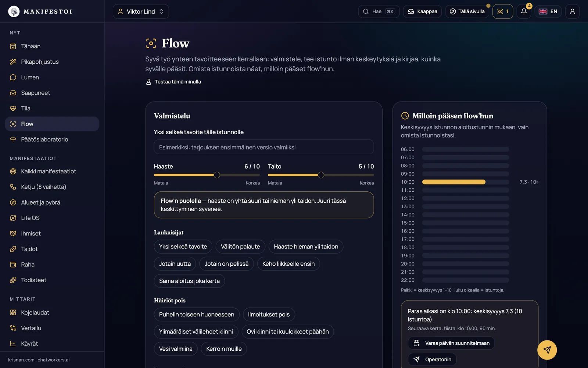Open Käyrät in the sidebar
This screenshot has height=368, width=588.
(x=52, y=344)
